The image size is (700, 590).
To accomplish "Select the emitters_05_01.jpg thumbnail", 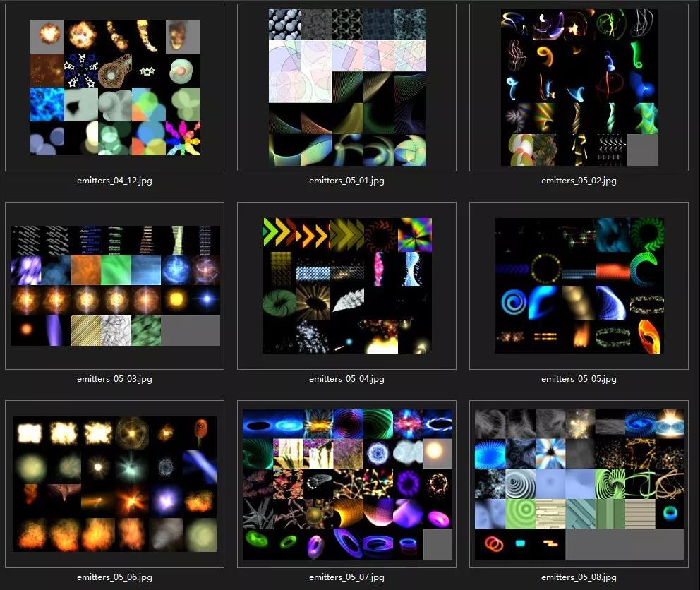I will coord(347,88).
